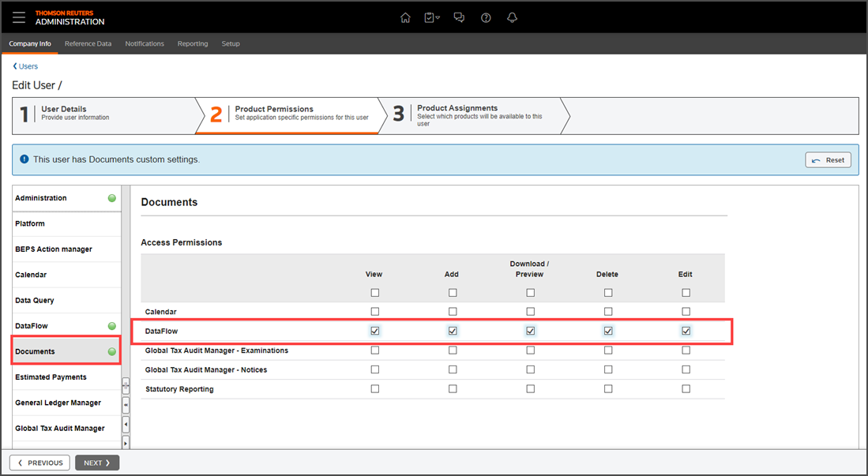Screen dimensions: 868x476
Task: Open the Notifications tab
Action: click(145, 43)
